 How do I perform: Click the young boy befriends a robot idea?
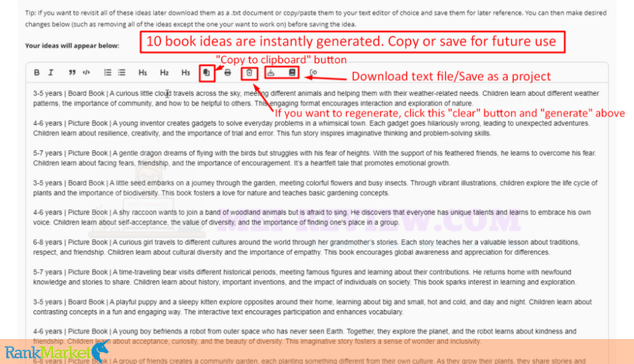click(305, 336)
